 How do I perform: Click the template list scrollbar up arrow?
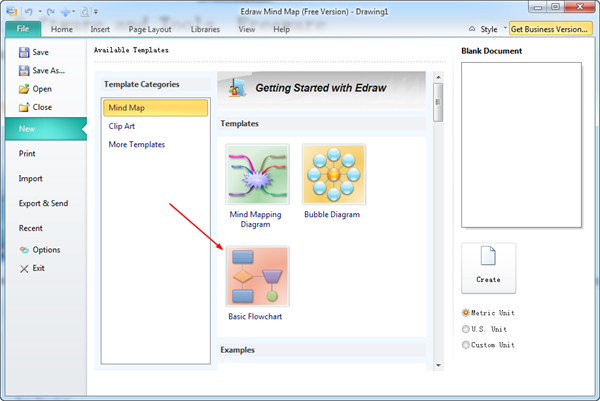click(x=438, y=77)
